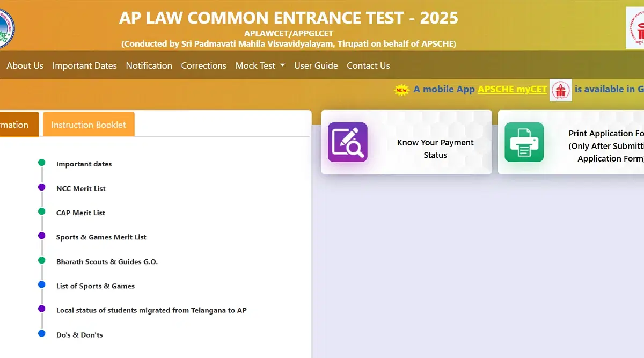This screenshot has width=644, height=358.
Task: Open the NCC Merit List
Action: pos(81,188)
